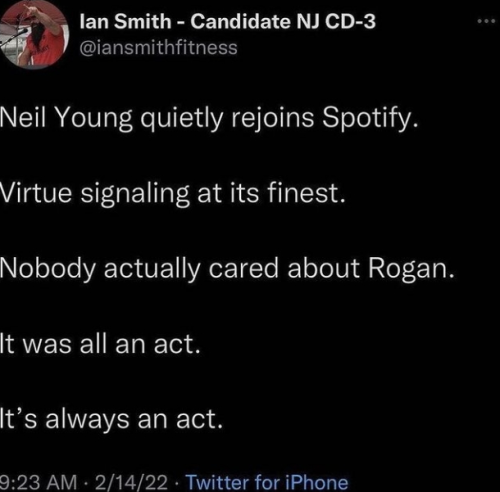Click the words quietly rejoins
The image size is (500, 492).
click(x=227, y=119)
